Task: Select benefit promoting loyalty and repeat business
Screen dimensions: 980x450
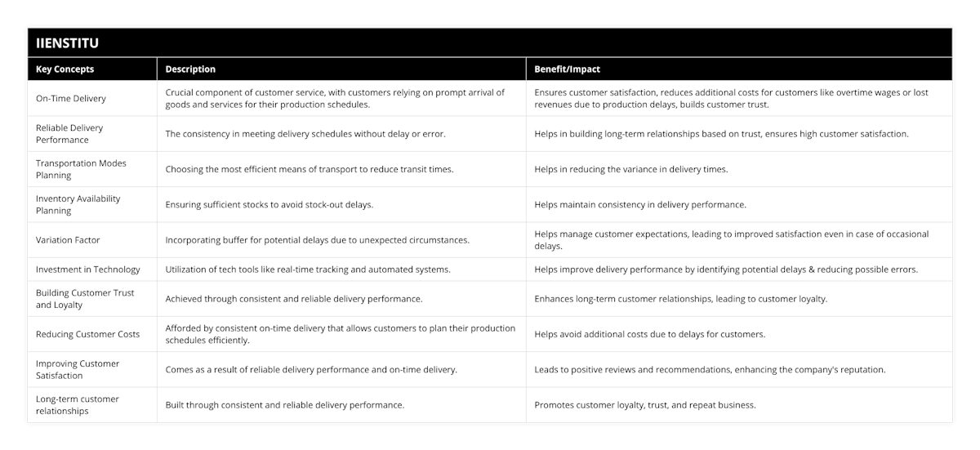Action: [645, 405]
